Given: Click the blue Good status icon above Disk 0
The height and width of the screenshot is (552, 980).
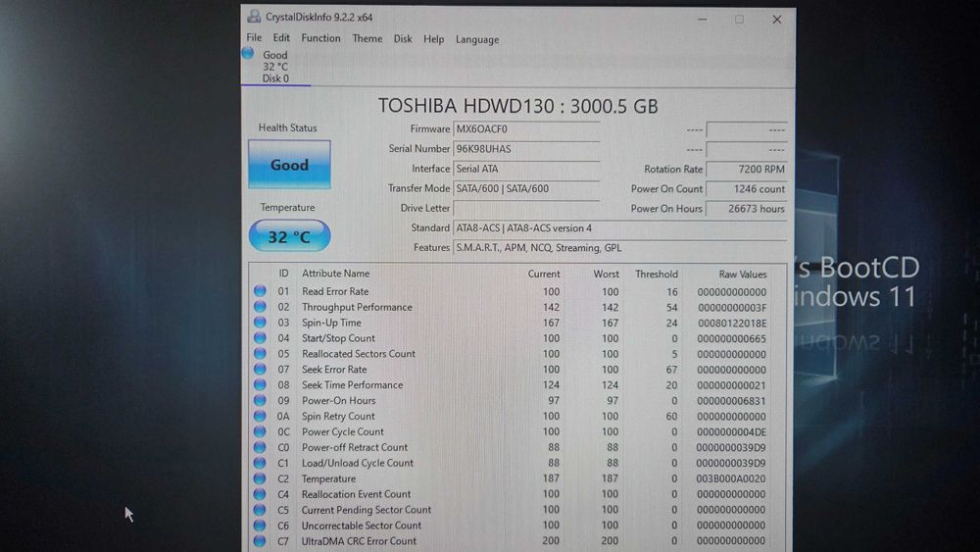Looking at the screenshot, I should (248, 53).
